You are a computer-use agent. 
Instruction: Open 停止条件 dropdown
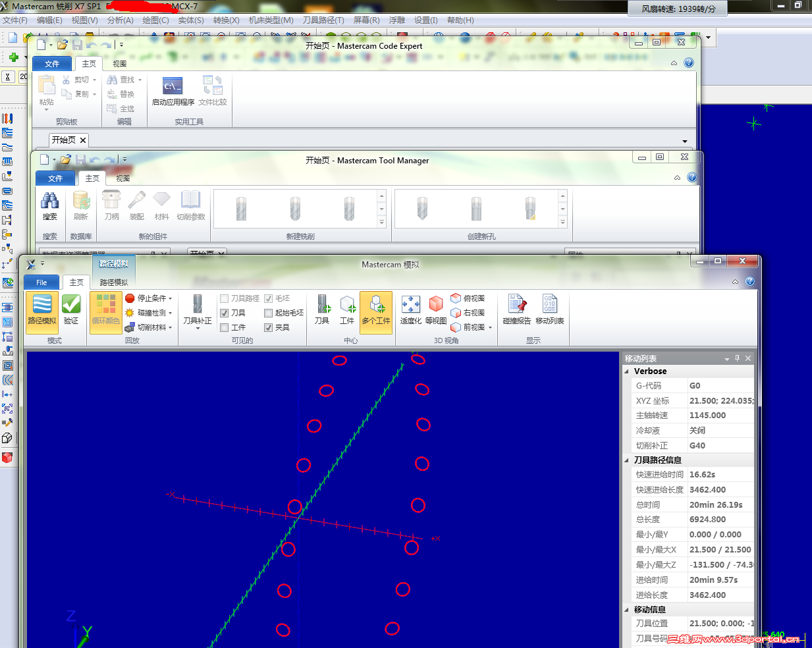pos(149,298)
